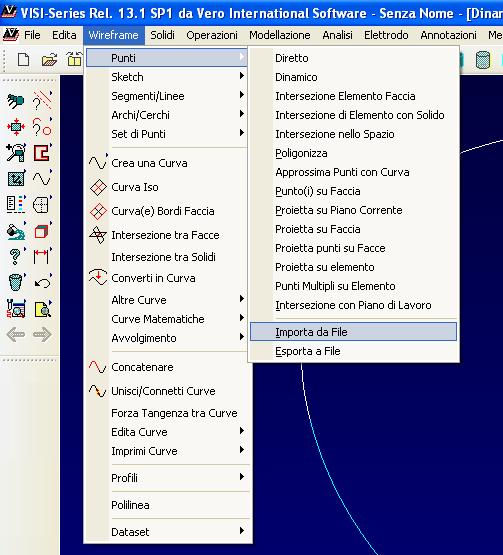Screen dimensions: 503x555
Task: Click the Open folder toolbar icon
Action: coord(49,59)
